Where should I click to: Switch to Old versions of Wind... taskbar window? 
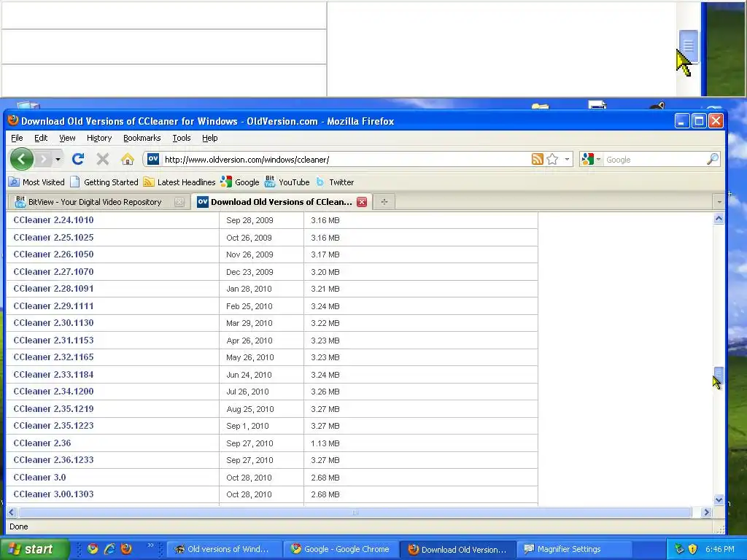223,549
